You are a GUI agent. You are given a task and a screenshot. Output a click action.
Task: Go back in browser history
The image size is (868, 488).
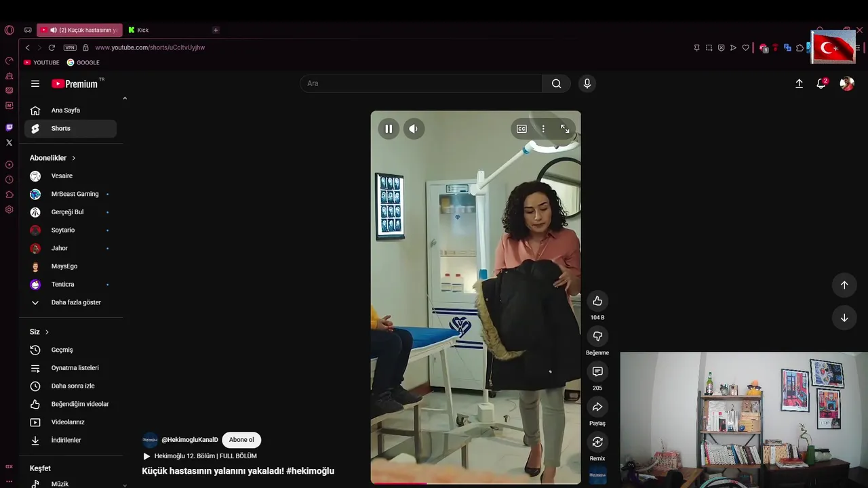coord(27,47)
